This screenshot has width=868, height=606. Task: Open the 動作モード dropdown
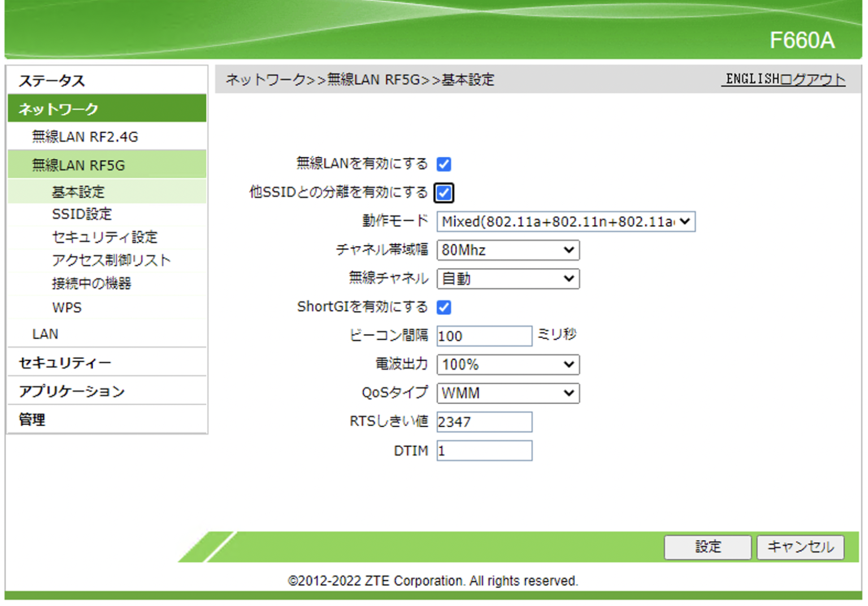566,221
